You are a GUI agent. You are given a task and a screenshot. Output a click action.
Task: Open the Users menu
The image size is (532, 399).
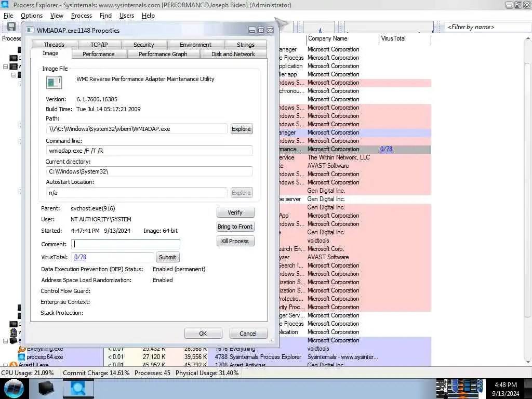[x=127, y=16]
